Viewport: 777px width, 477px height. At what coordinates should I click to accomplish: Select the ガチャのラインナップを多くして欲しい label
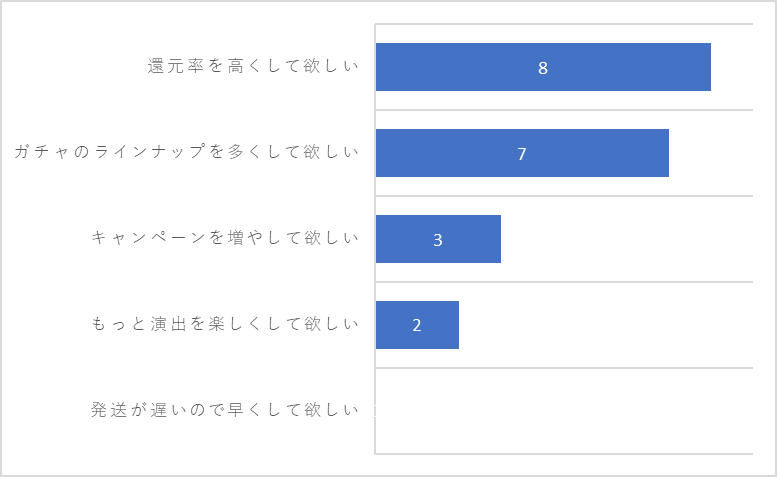coord(186,152)
